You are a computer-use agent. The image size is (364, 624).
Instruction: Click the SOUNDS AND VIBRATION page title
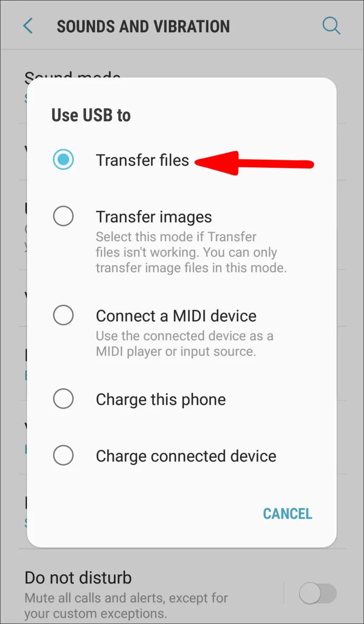click(x=143, y=26)
